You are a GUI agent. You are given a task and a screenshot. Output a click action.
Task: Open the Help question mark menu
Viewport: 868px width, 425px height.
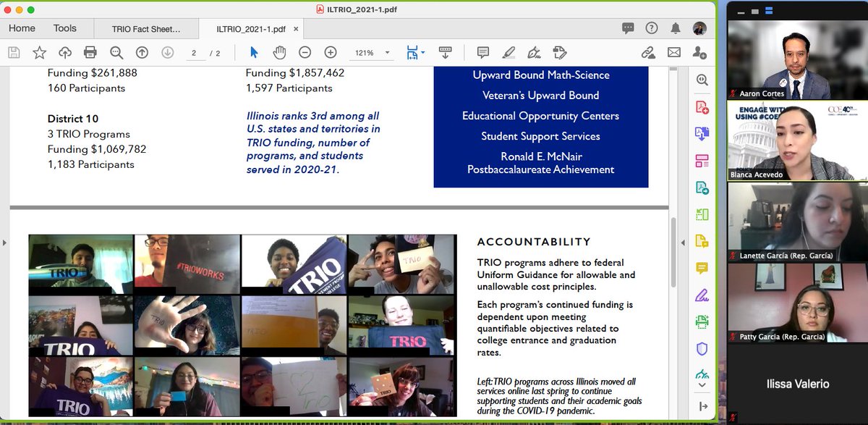652,28
